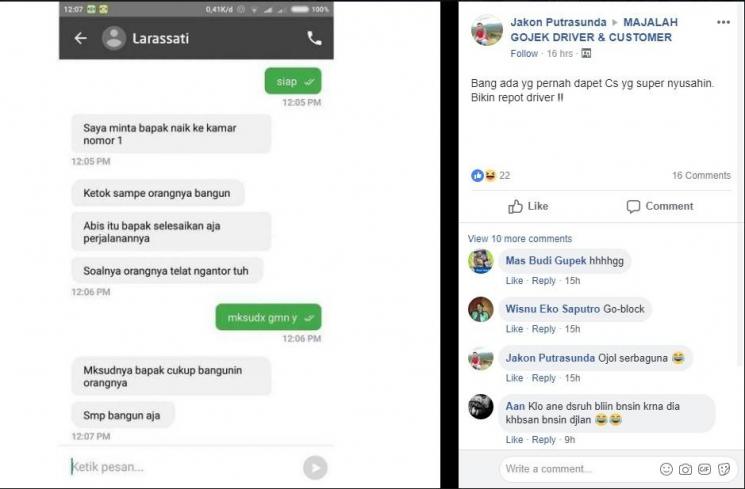The image size is (745, 489).
Task: Open the emoji picker in comment box
Action: pyautogui.click(x=666, y=470)
